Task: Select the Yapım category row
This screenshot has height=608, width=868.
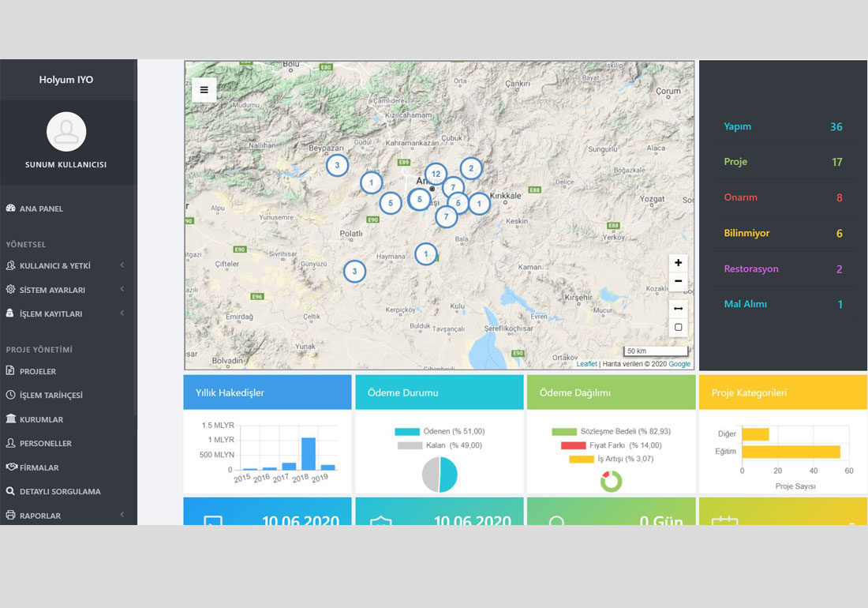Action: [783, 126]
